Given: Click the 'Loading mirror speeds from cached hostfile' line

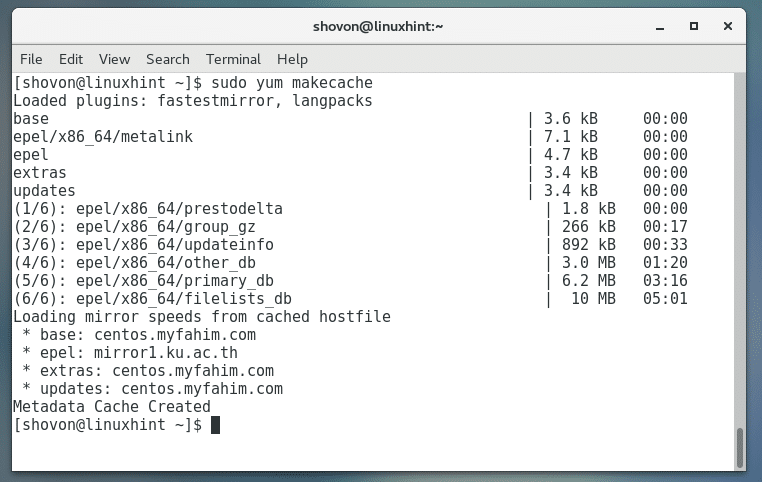Looking at the screenshot, I should (x=201, y=317).
